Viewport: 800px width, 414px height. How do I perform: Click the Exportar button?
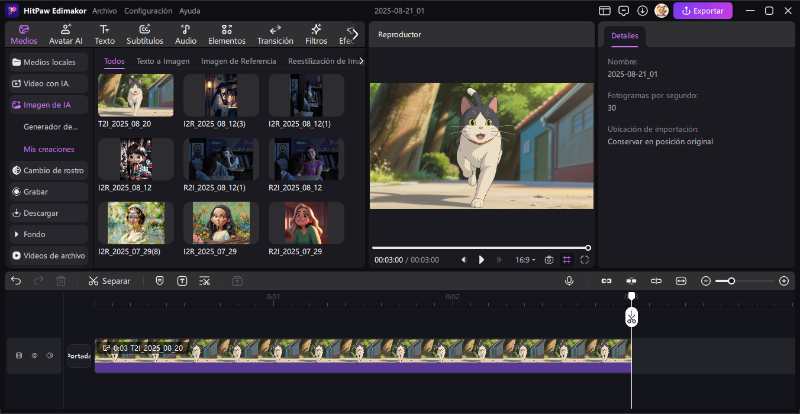point(703,11)
